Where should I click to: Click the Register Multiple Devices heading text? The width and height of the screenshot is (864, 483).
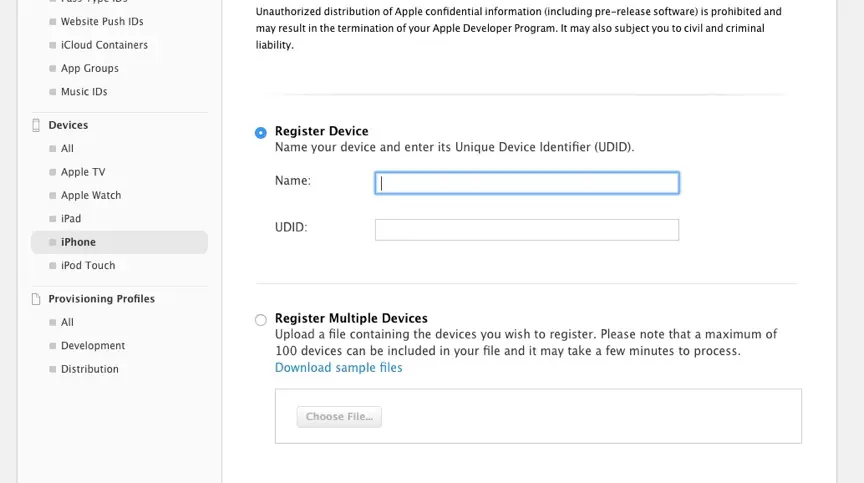click(x=351, y=318)
